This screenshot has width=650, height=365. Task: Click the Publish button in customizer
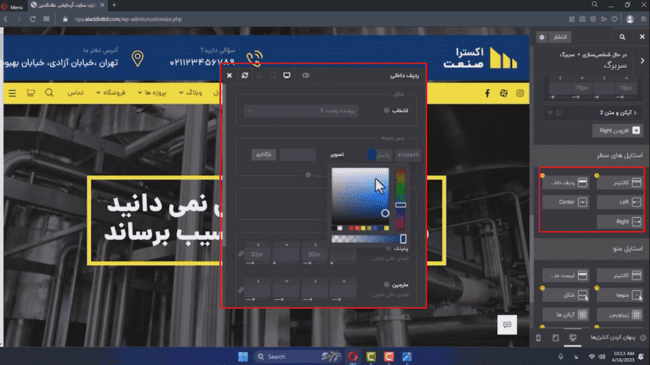pyautogui.click(x=560, y=37)
